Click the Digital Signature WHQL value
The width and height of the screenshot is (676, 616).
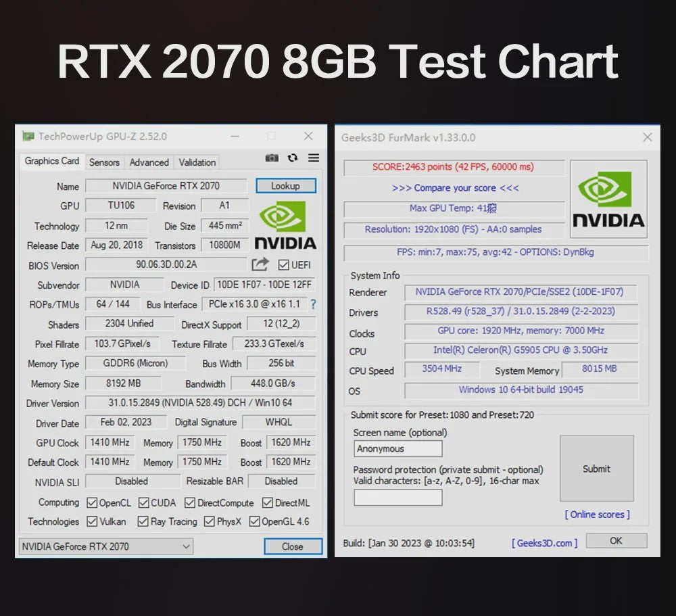[x=279, y=422]
